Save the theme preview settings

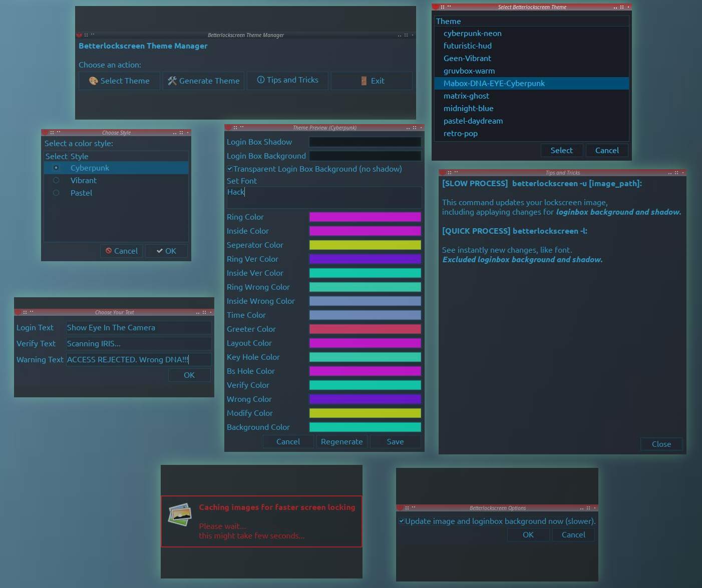point(395,442)
